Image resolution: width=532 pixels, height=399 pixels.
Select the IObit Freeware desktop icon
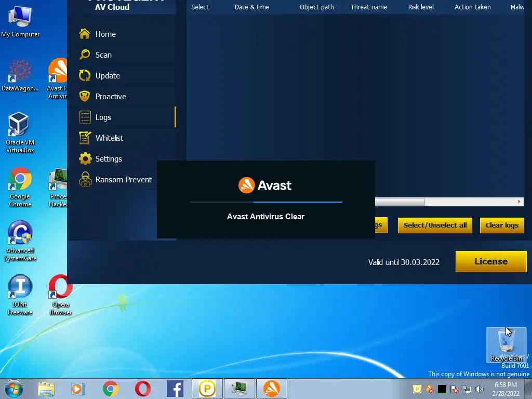[20, 295]
